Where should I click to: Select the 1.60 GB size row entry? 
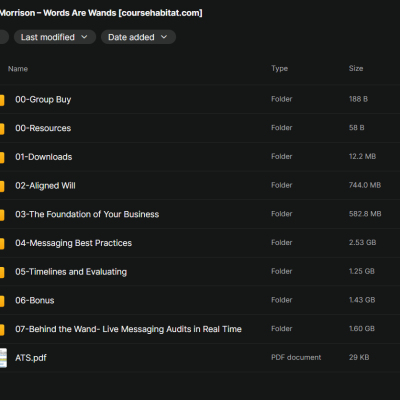(x=362, y=329)
